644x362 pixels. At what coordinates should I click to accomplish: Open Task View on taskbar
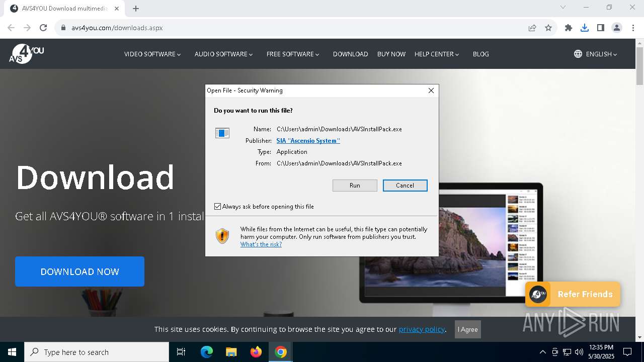click(x=181, y=352)
